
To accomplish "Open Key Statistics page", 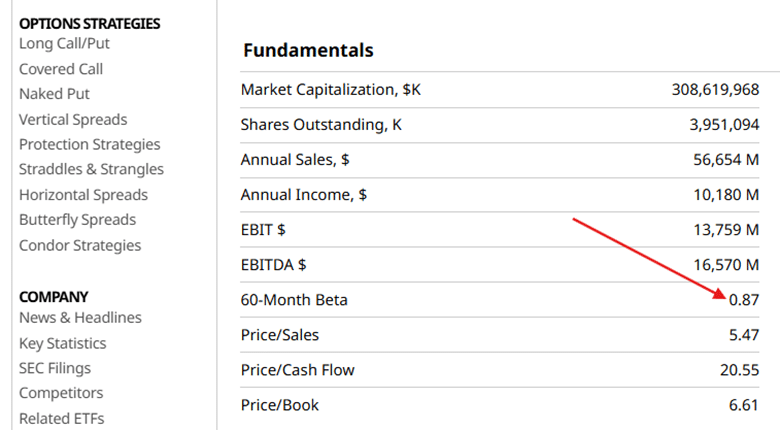I will coord(62,343).
